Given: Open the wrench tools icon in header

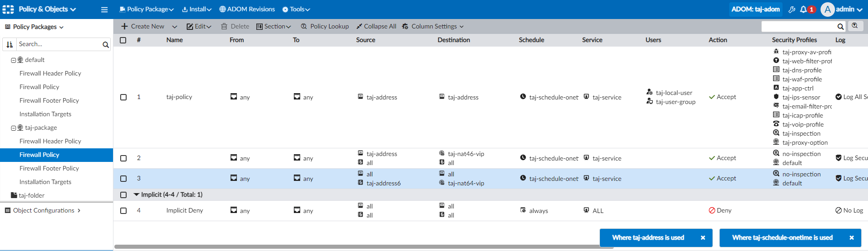Looking at the screenshot, I should coord(792,9).
